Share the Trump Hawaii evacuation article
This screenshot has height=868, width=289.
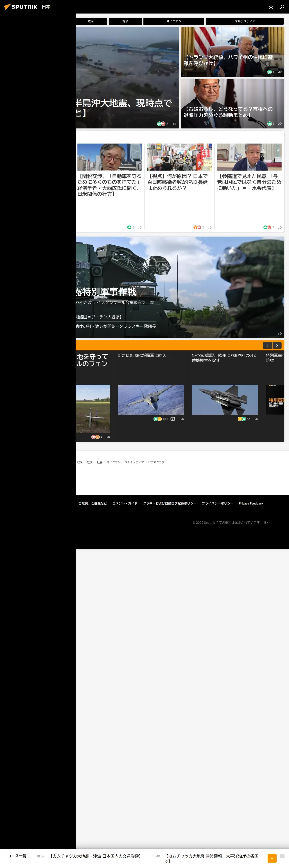280,72
